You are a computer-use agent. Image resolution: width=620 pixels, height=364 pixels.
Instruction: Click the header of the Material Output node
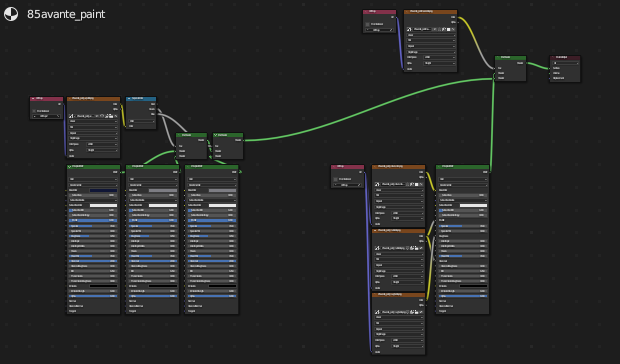point(565,58)
